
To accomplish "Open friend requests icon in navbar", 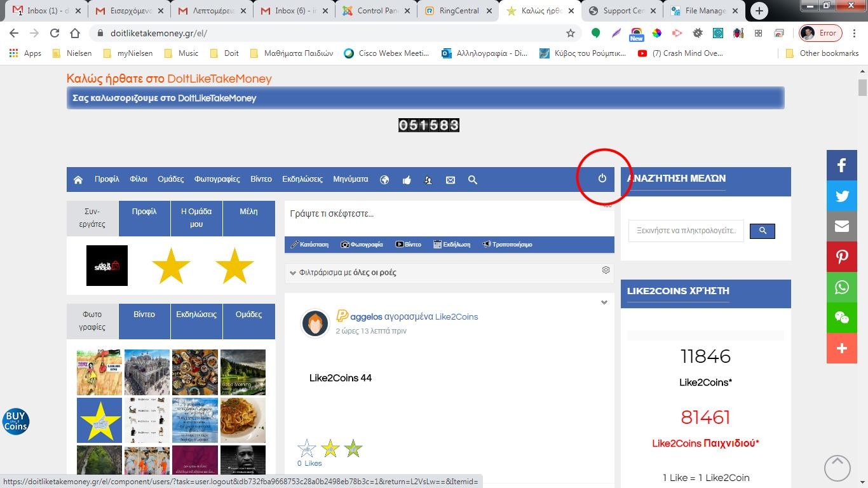I will click(x=428, y=180).
